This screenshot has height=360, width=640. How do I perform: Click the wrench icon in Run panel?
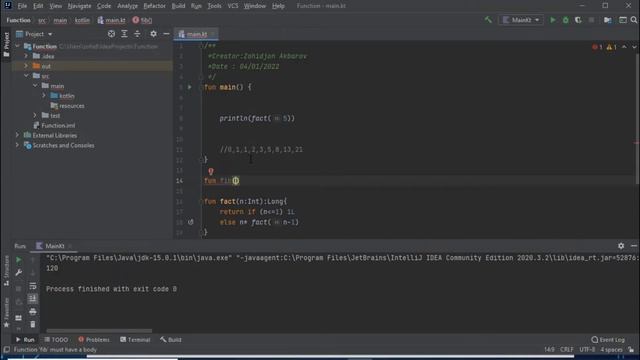[x=18, y=273]
